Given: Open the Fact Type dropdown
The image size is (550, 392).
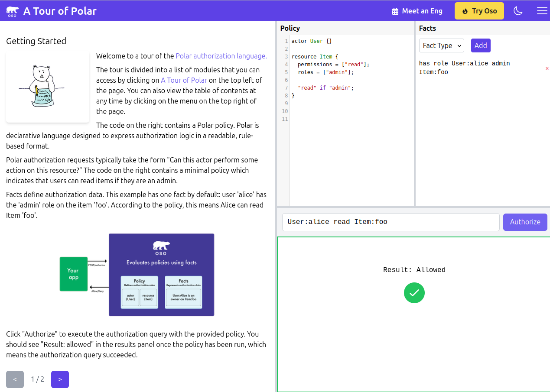Looking at the screenshot, I should (x=442, y=45).
